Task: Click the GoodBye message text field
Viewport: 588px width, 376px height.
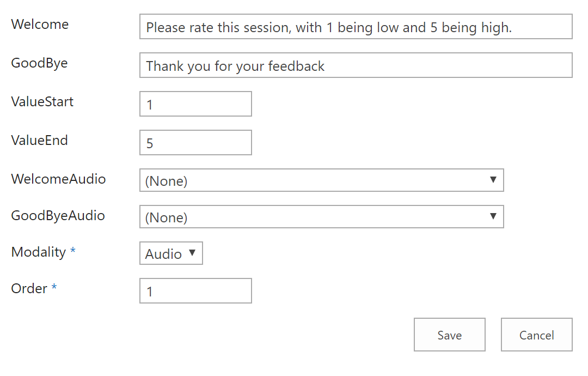Action: pos(356,65)
